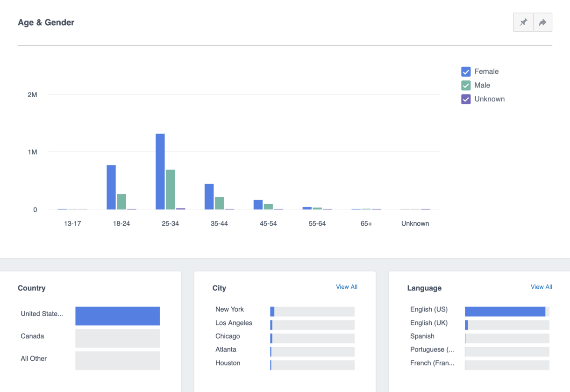
Task: Open View All for the Language panel
Action: [x=541, y=286]
